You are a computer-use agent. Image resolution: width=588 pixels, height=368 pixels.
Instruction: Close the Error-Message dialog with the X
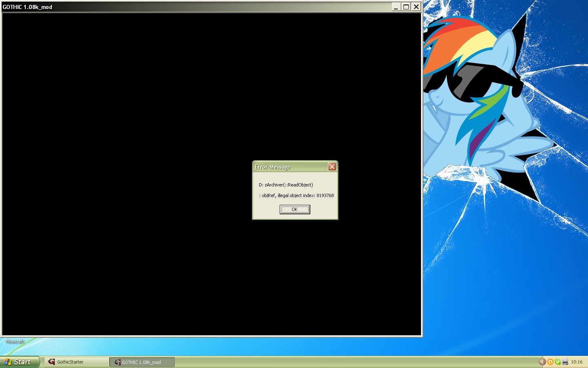[x=332, y=166]
